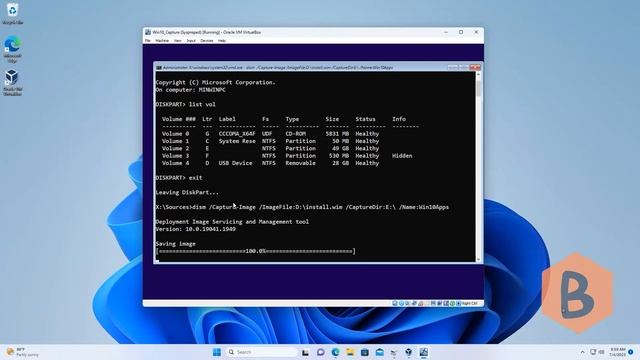Click the 'Version: 10.0.19041.1949' line
This screenshot has width=640, height=360.
pyautogui.click(x=196, y=229)
